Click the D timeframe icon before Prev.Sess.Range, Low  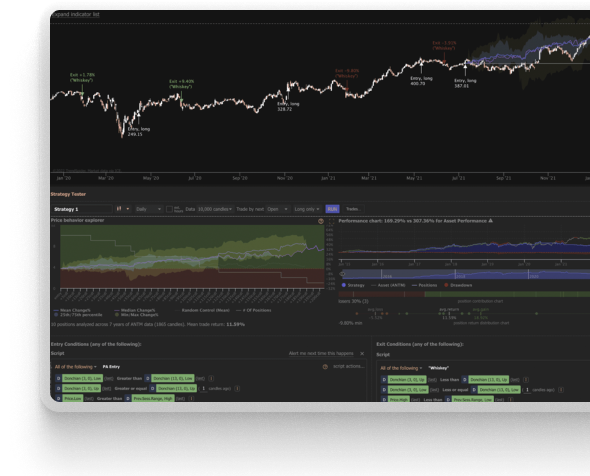448,399
